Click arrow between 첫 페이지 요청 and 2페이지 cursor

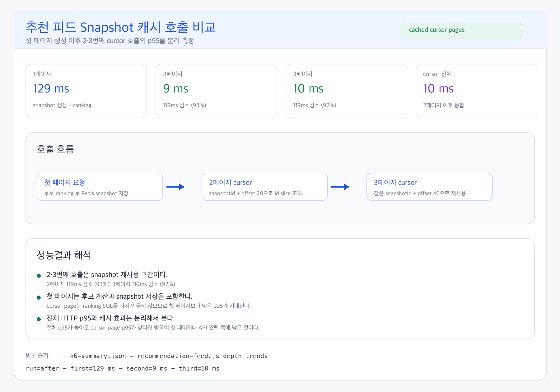pos(175,187)
